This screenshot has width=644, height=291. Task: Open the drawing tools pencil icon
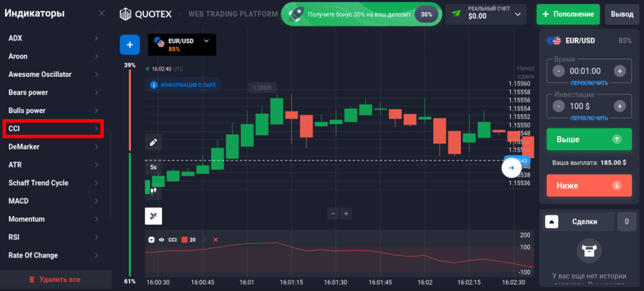point(153,143)
